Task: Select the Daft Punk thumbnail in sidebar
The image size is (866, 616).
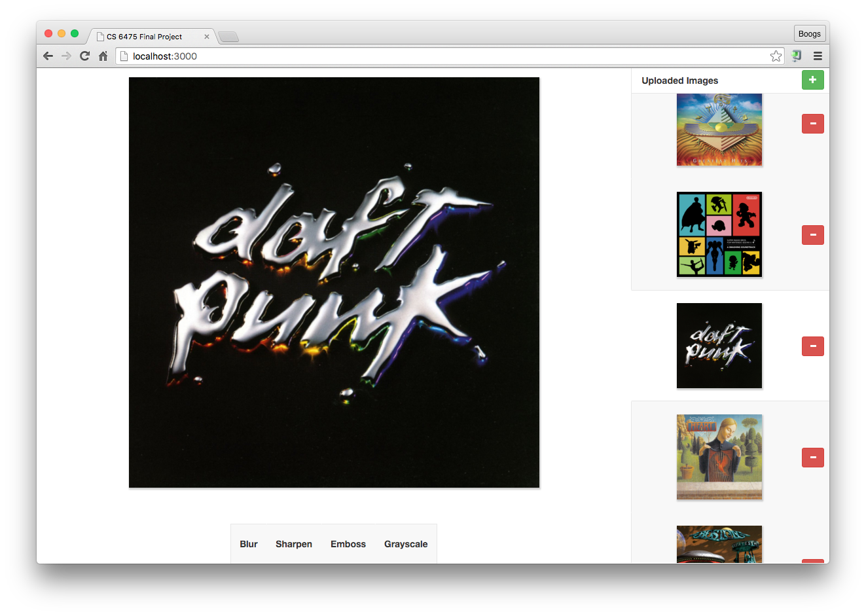Action: [719, 346]
